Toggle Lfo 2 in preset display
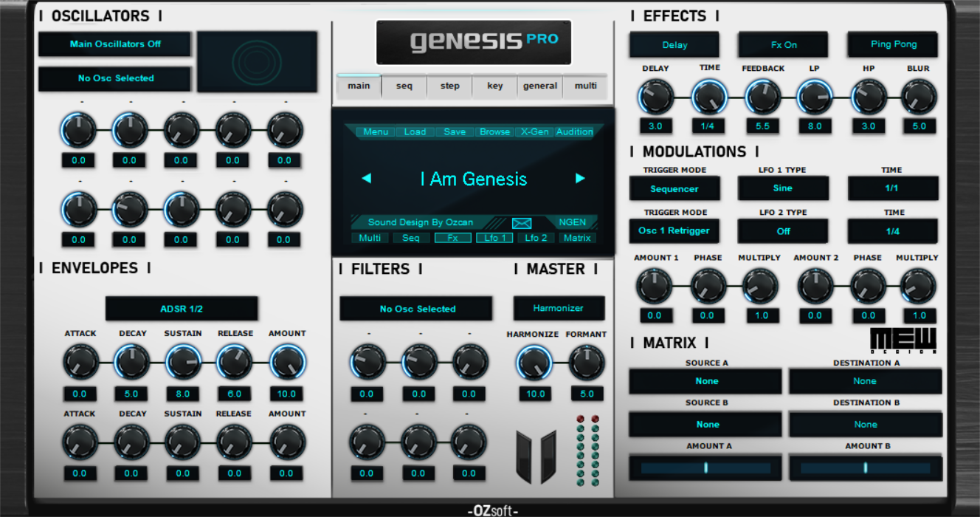980x517 pixels. [536, 238]
